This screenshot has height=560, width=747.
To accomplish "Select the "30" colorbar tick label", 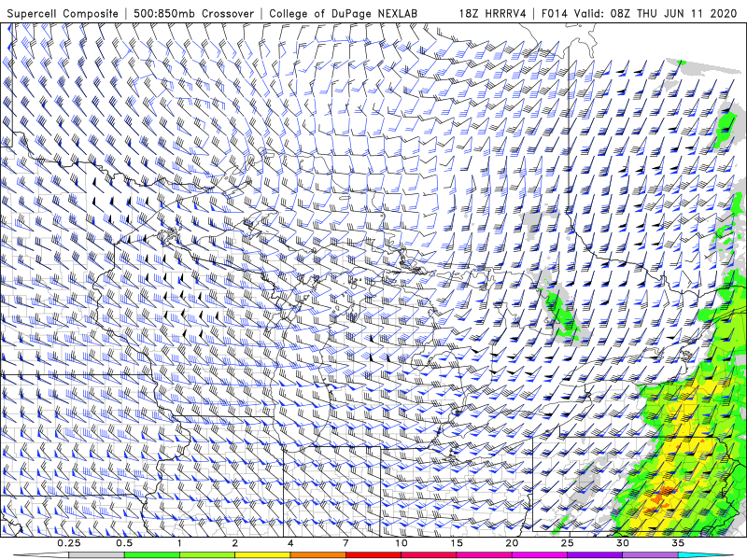I will pos(623,543).
